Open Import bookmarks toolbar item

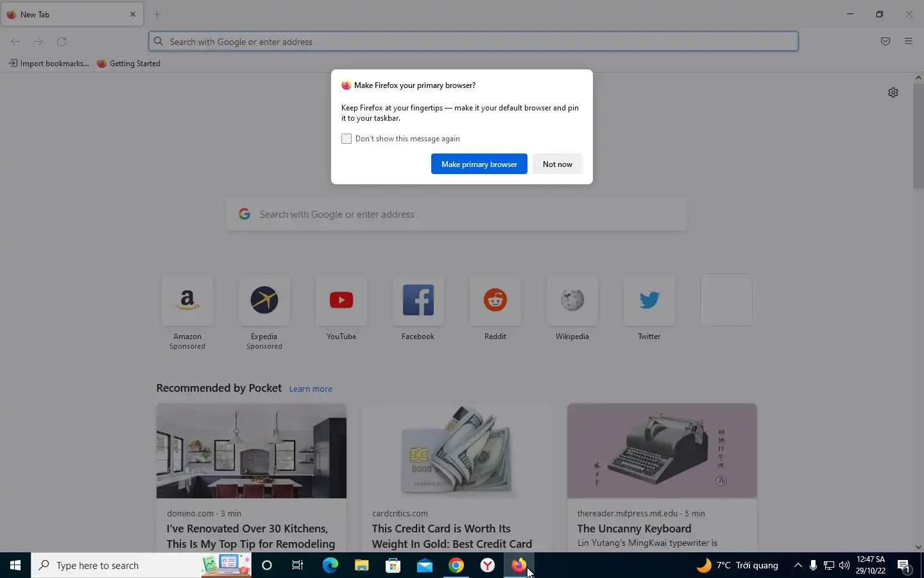pyautogui.click(x=49, y=64)
